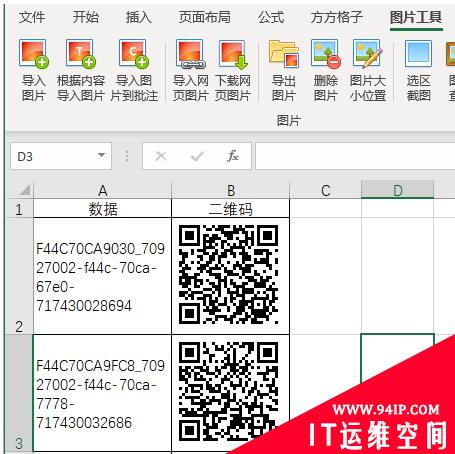The width and height of the screenshot is (455, 454).
Task: Click the 导入图片 icon
Action: tap(33, 54)
